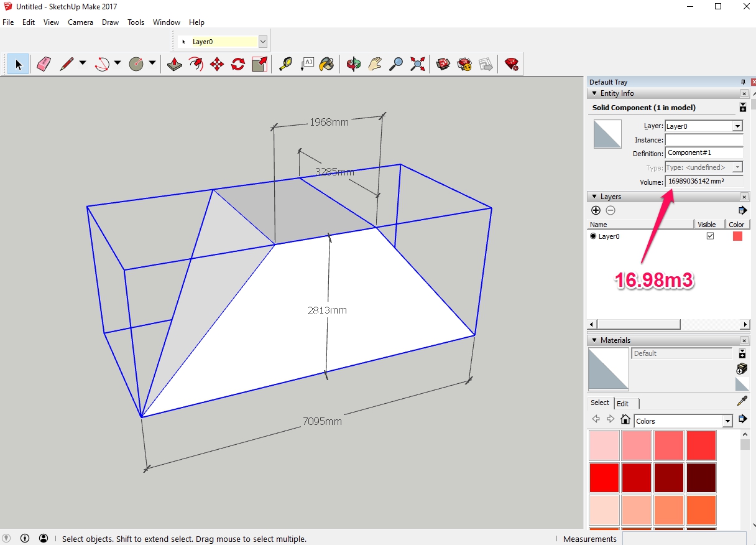This screenshot has width=756, height=545.
Task: Collapse the Entity Info panel
Action: pyautogui.click(x=594, y=93)
